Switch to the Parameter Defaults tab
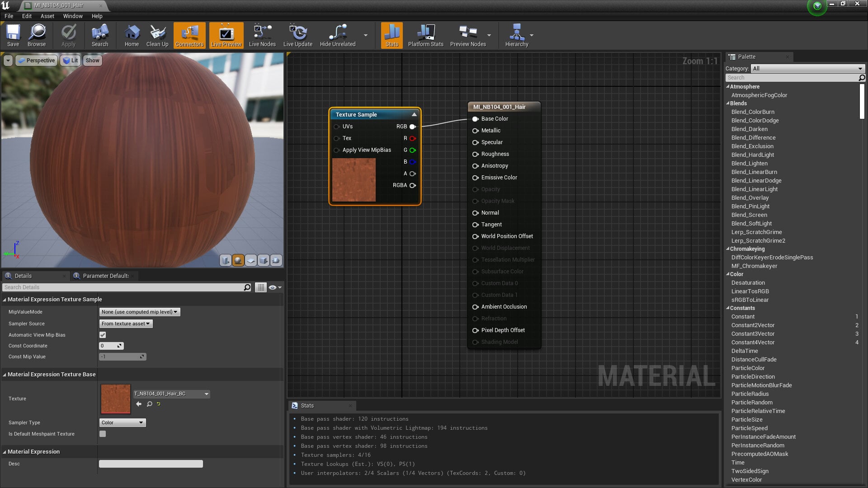 [105, 276]
